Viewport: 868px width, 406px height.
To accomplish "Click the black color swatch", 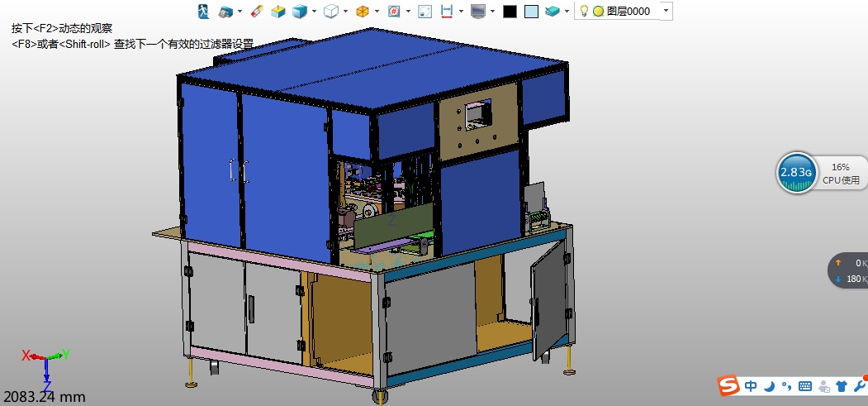I will pos(510,12).
